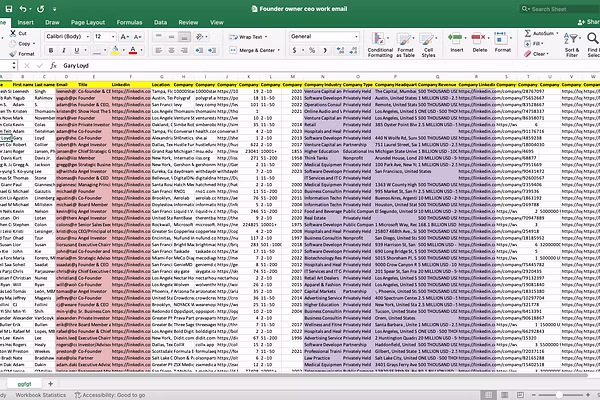Screen dimensions: 600x400
Task: Align text right
Action: [x=184, y=50]
